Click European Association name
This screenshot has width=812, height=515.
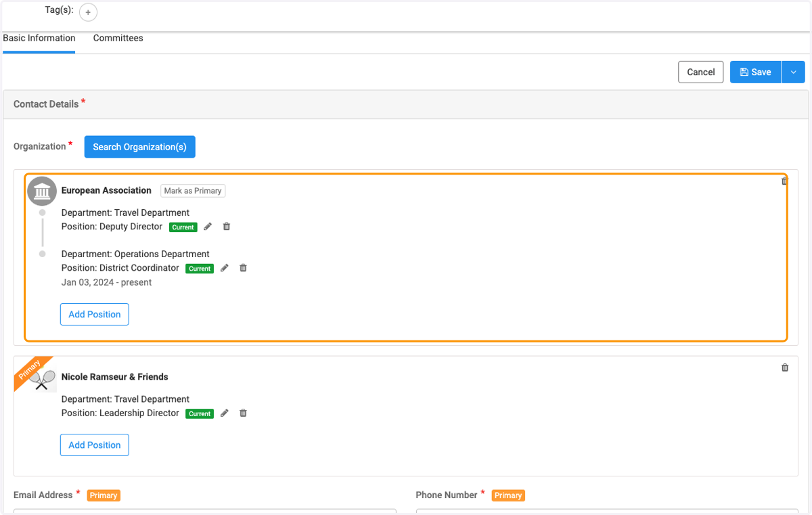[x=106, y=191]
